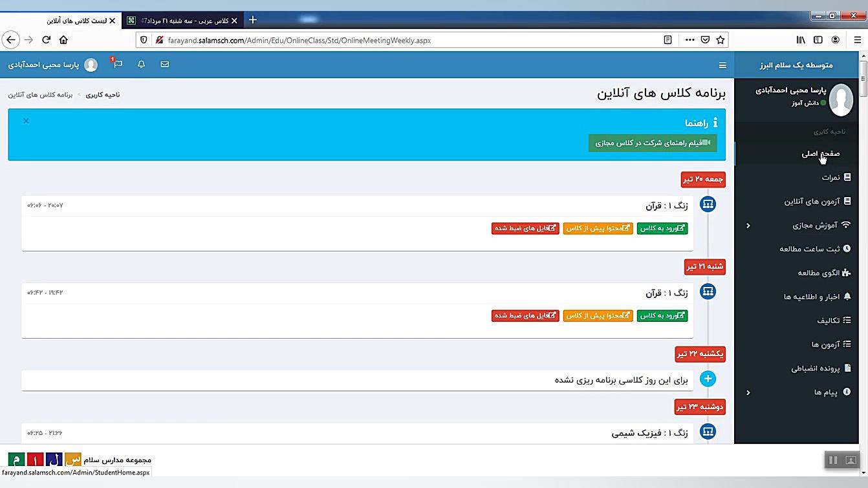The width and height of the screenshot is (868, 488).
Task: Open a new browser tab with plus
Action: pyautogui.click(x=253, y=20)
